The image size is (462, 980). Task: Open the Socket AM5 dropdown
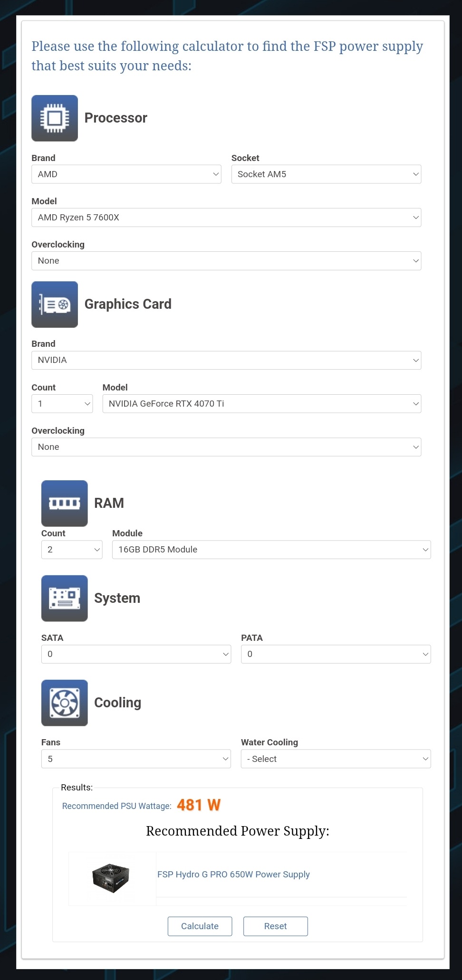(x=326, y=174)
